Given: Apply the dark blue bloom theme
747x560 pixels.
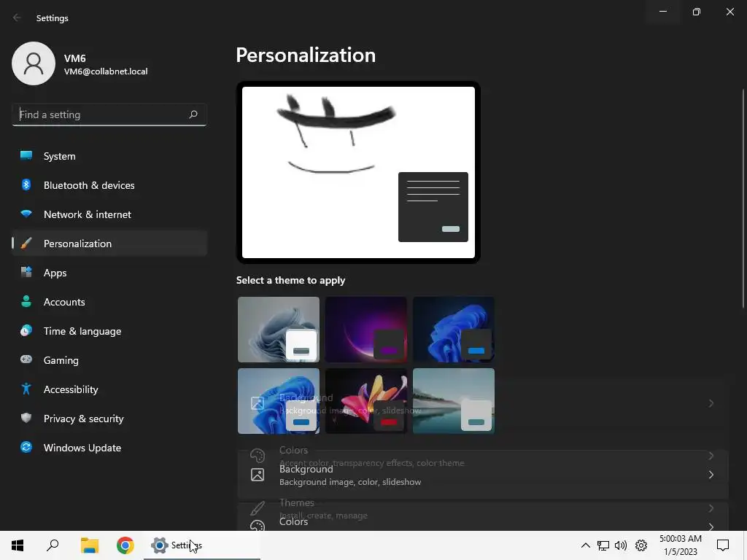Looking at the screenshot, I should pyautogui.click(x=454, y=330).
